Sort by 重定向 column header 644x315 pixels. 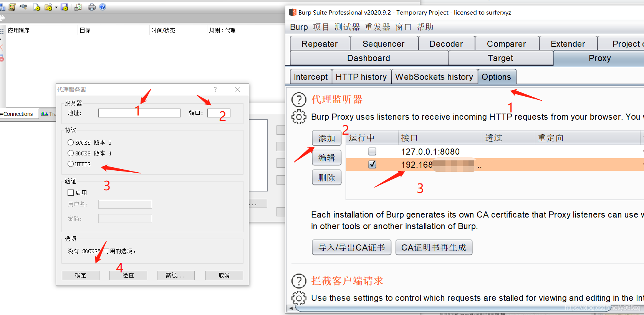[588, 138]
